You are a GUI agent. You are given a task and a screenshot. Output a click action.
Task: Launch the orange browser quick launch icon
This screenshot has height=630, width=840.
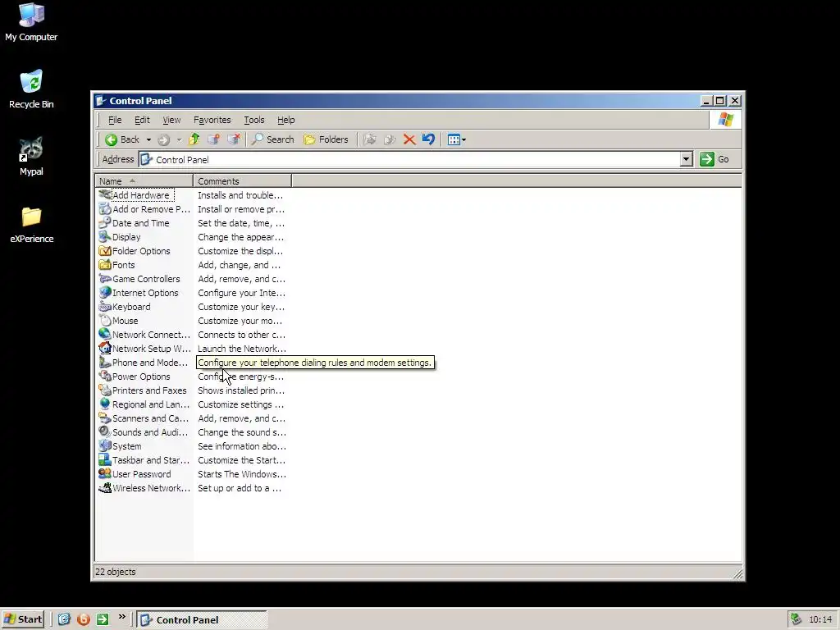click(84, 619)
